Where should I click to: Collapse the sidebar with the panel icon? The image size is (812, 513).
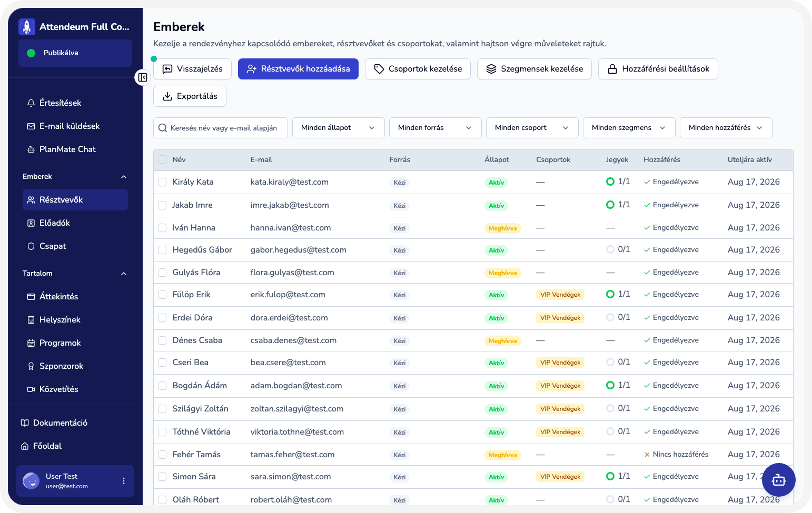[x=143, y=77]
